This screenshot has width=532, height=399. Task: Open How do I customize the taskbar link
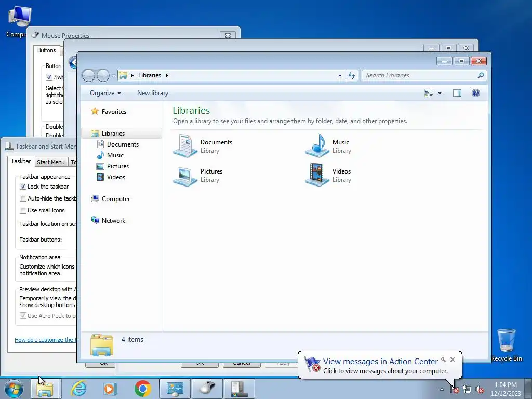point(46,340)
